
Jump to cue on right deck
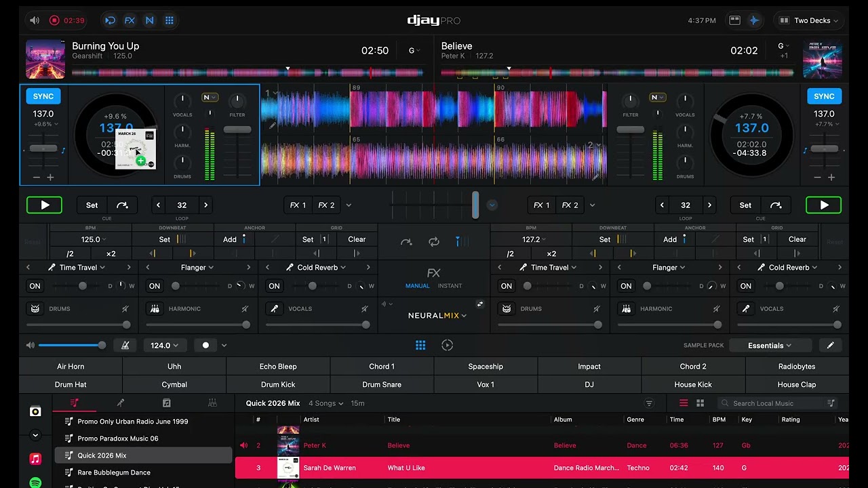pos(776,205)
